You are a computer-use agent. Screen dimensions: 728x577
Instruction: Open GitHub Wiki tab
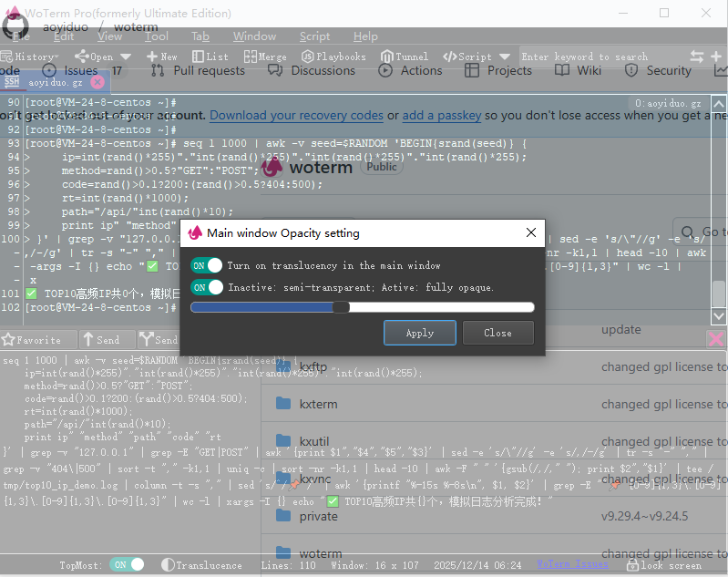click(578, 70)
